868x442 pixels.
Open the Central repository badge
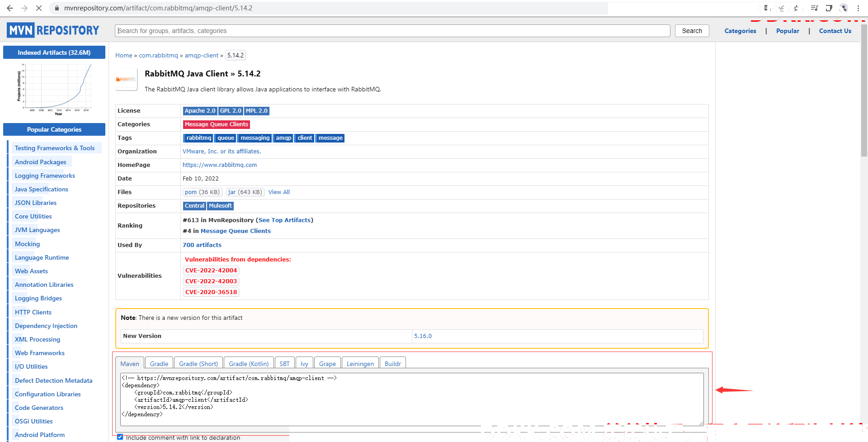click(x=194, y=206)
